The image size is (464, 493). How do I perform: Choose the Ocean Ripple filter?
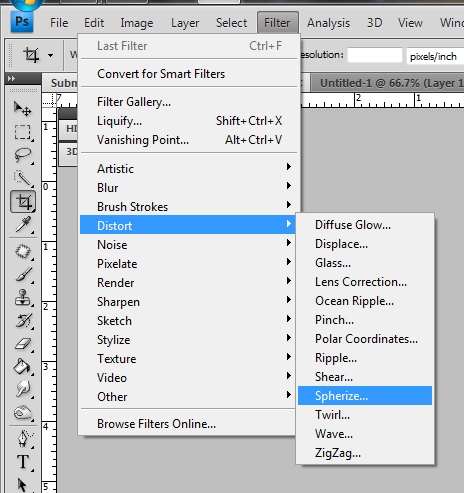pos(365,301)
